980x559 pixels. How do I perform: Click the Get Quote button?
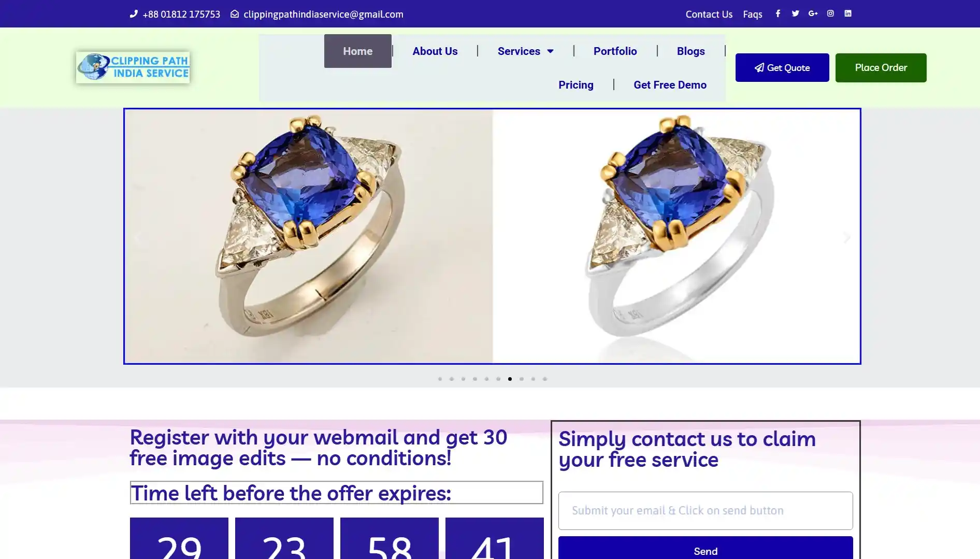782,68
